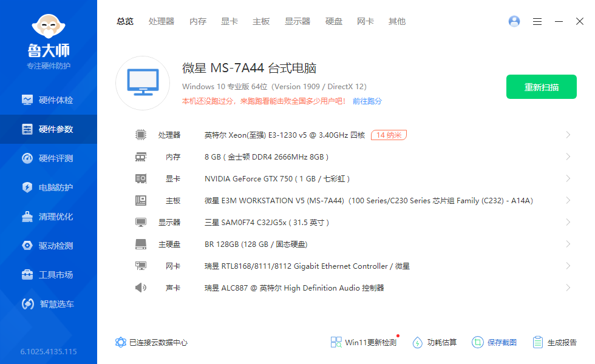
Task: Click the 网卡 network adapter icon
Action: pos(141,266)
